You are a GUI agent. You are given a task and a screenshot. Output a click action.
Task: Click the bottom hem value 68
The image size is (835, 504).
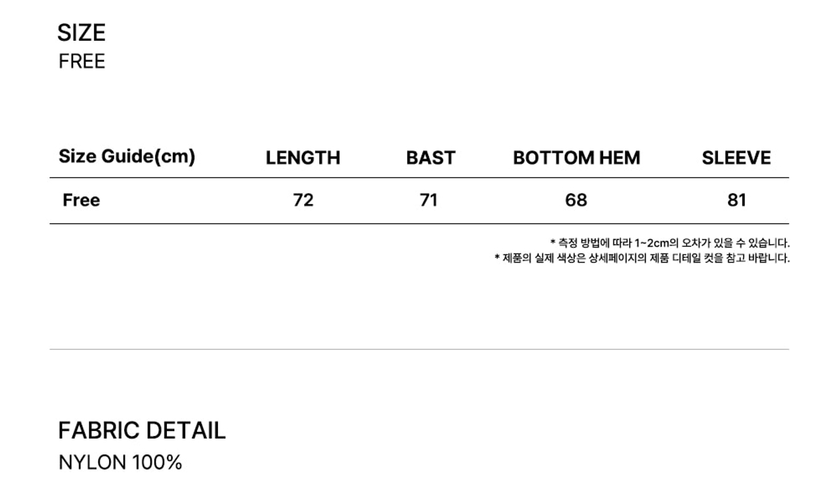point(576,200)
